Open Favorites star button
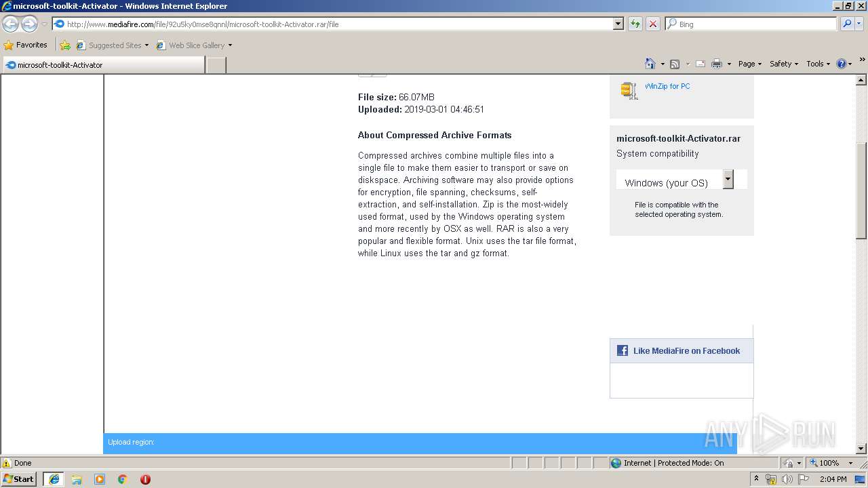Screen dimensions: 868x488 (x=9, y=45)
